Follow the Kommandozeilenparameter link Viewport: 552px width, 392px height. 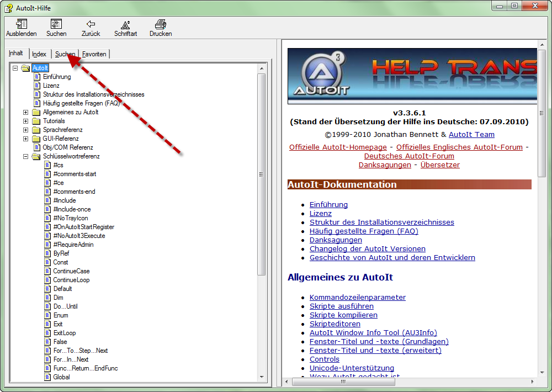357,297
